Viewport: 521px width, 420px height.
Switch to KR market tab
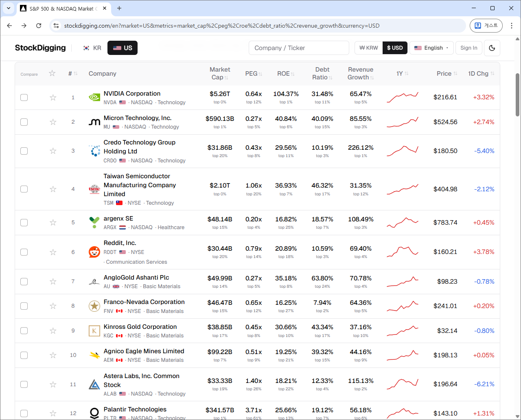click(x=92, y=48)
